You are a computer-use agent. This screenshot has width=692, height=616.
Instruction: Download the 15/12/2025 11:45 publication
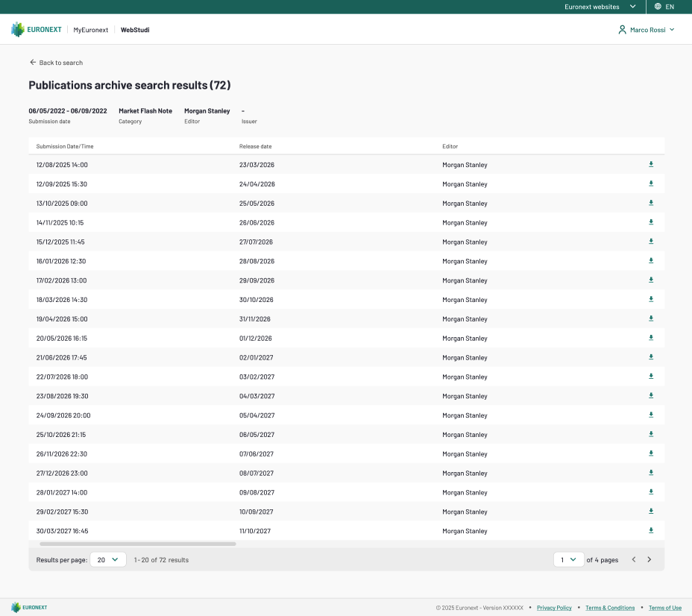651,242
